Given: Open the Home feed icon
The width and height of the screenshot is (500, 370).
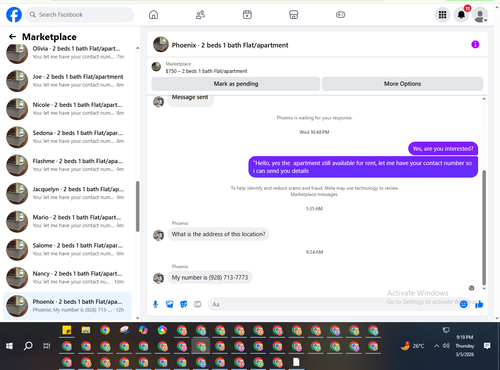Looking at the screenshot, I should click(x=153, y=15).
